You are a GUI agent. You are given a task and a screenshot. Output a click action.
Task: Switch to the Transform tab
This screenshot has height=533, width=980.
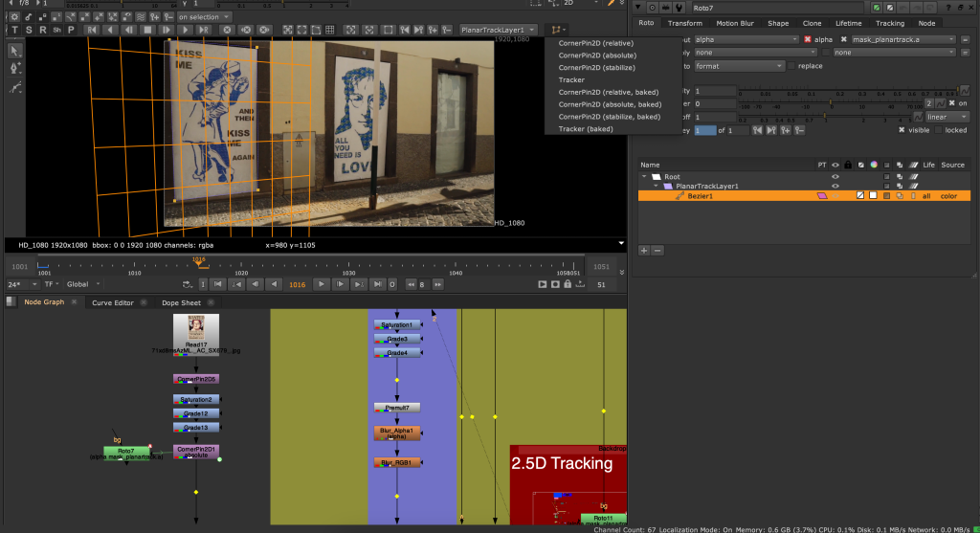[685, 23]
